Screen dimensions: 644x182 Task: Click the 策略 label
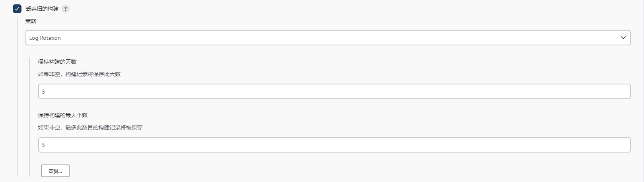31,21
